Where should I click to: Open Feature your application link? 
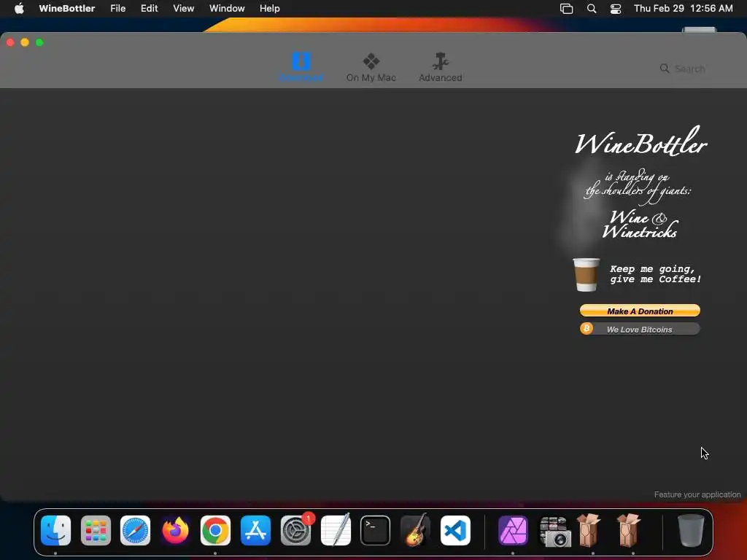697,494
